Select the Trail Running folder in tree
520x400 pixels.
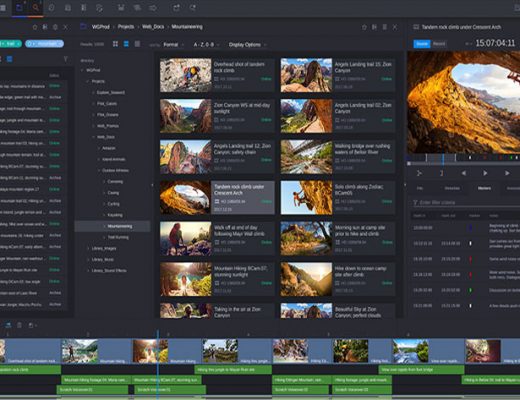point(118,237)
